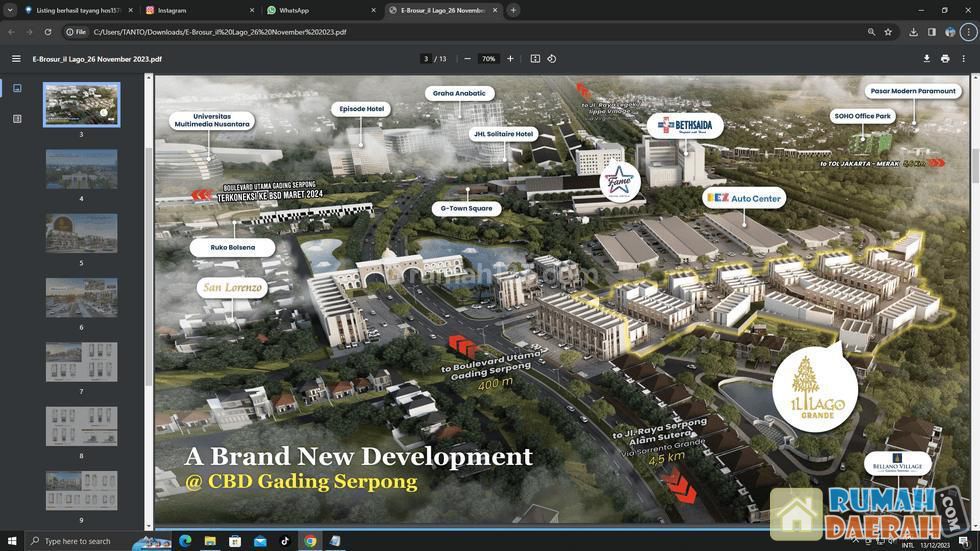Print the PDF document
Screen dimensions: 980x551
click(x=945, y=59)
